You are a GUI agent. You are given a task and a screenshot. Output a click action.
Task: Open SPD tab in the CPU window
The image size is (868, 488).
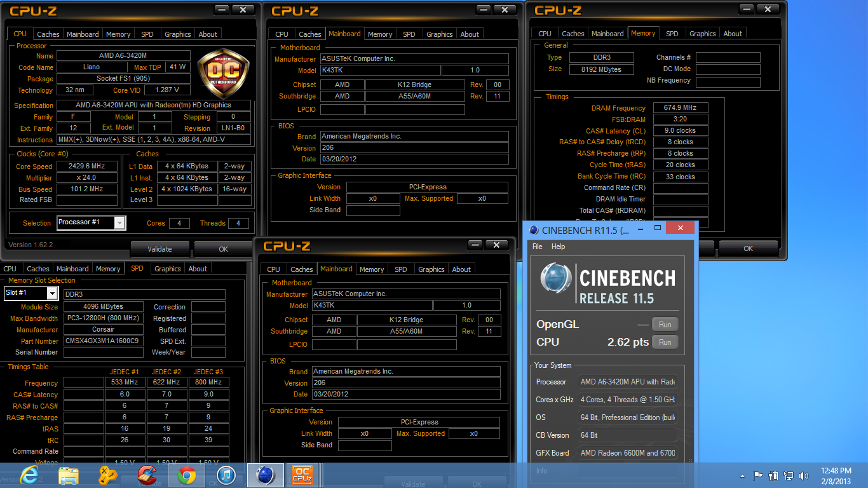(x=147, y=34)
